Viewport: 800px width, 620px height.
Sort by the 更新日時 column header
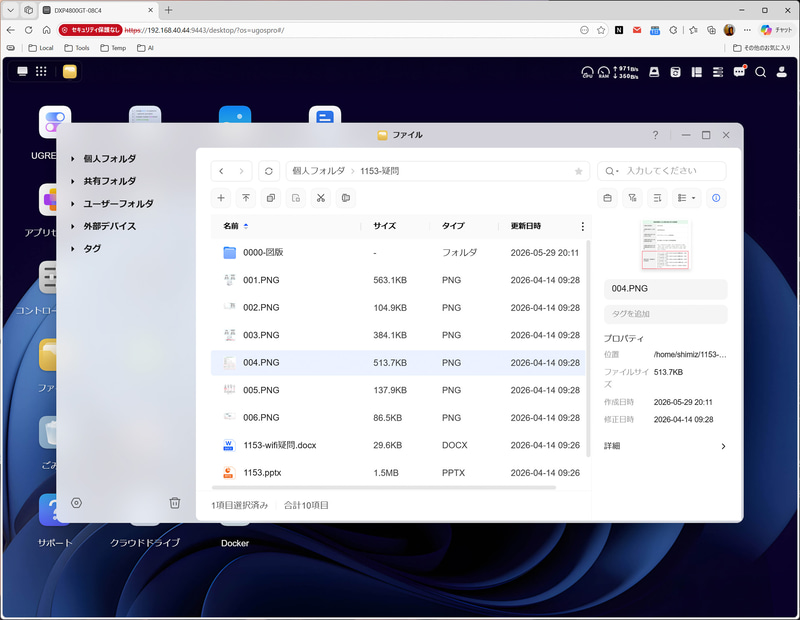click(526, 226)
